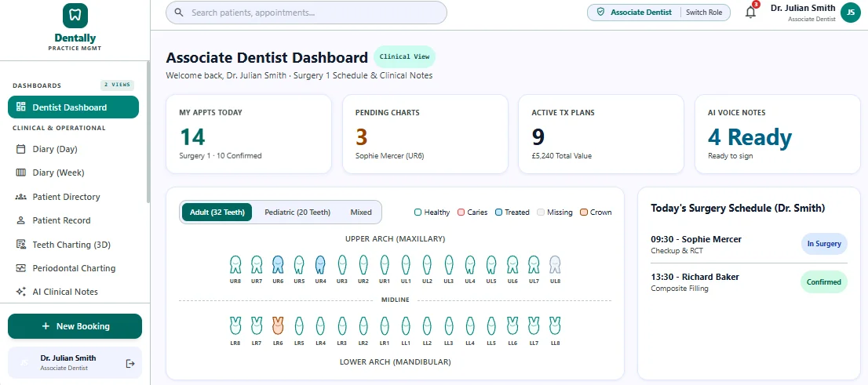Click In Surgery status for Sophie Mercer
Viewport: 868px width, 385px height.
click(824, 244)
